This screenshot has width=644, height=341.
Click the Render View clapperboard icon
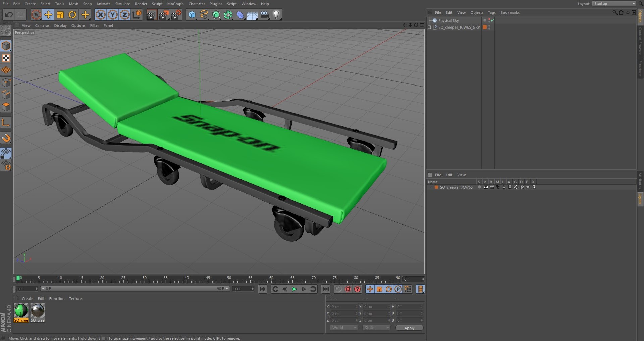[x=151, y=15]
